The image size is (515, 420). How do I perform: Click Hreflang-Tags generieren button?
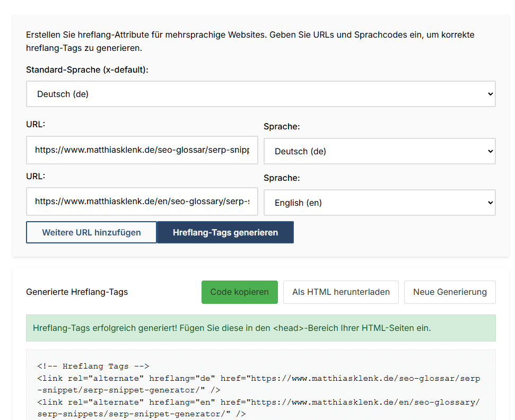[225, 232]
